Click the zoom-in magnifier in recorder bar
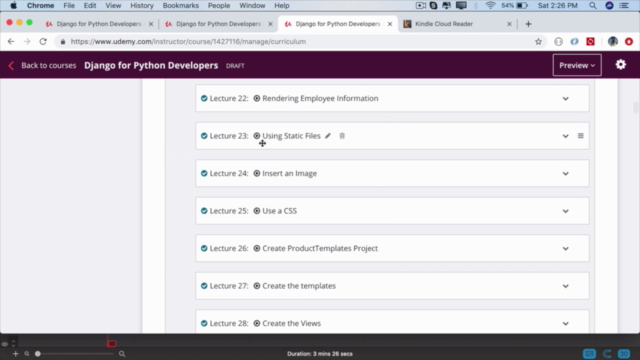 point(122,354)
